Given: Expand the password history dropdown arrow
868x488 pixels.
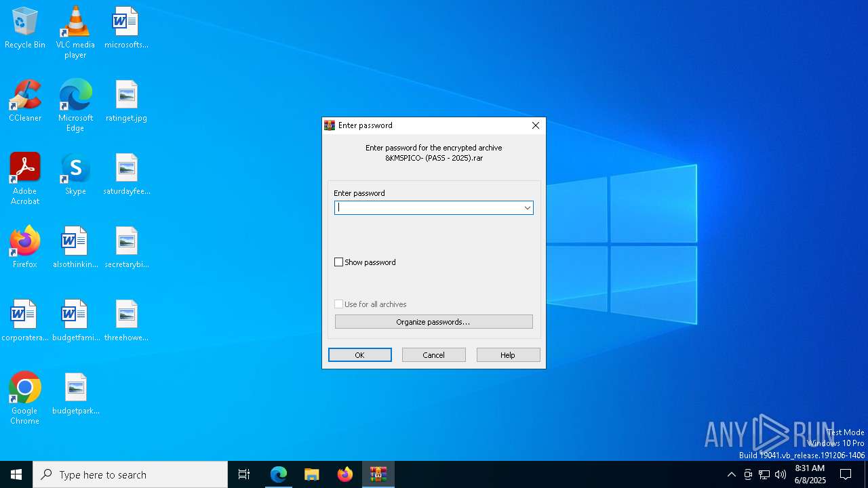Looking at the screenshot, I should pos(527,208).
